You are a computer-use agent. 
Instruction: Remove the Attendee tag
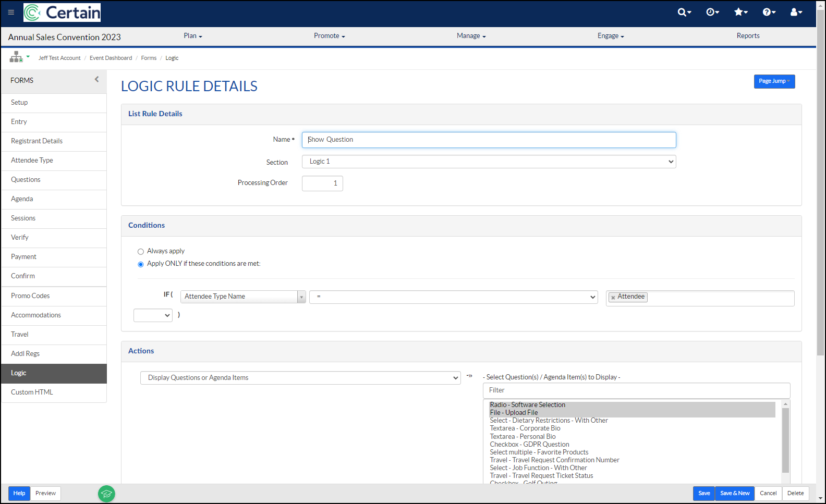tap(613, 297)
